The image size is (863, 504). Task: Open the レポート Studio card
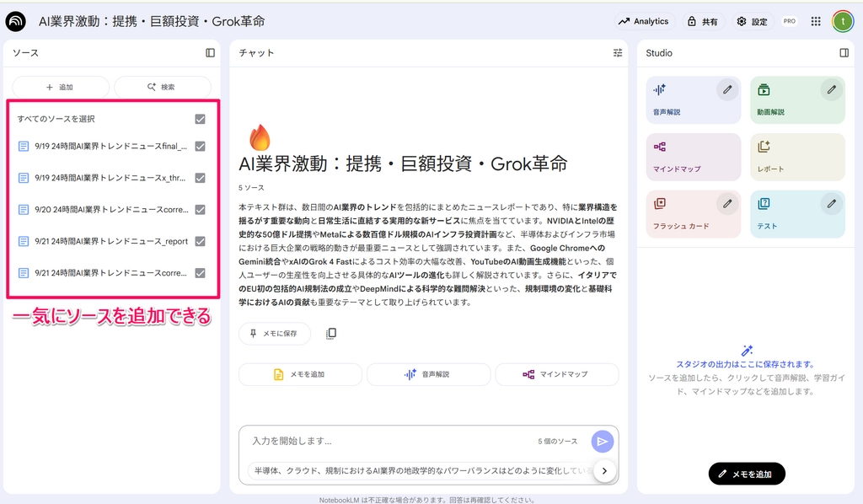797,158
